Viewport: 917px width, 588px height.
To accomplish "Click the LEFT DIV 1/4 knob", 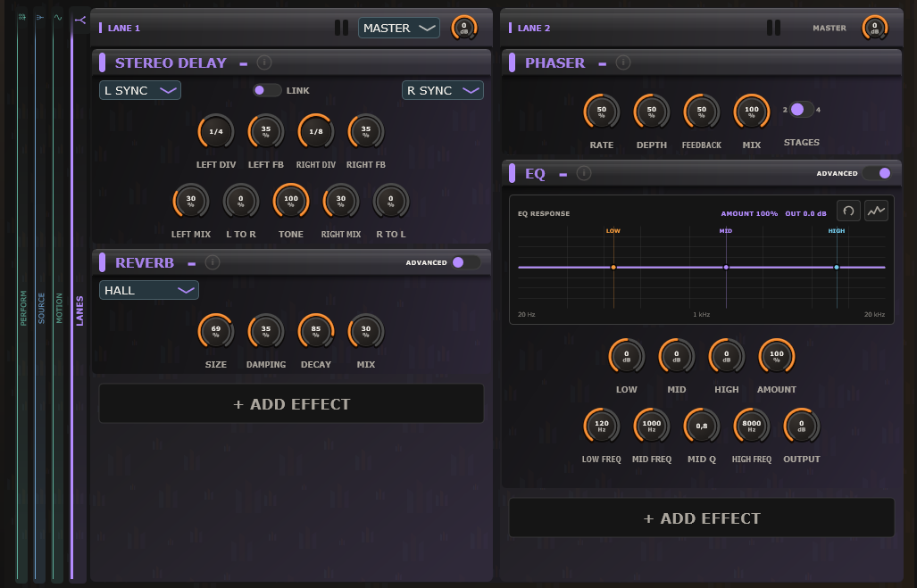I will pyautogui.click(x=216, y=132).
